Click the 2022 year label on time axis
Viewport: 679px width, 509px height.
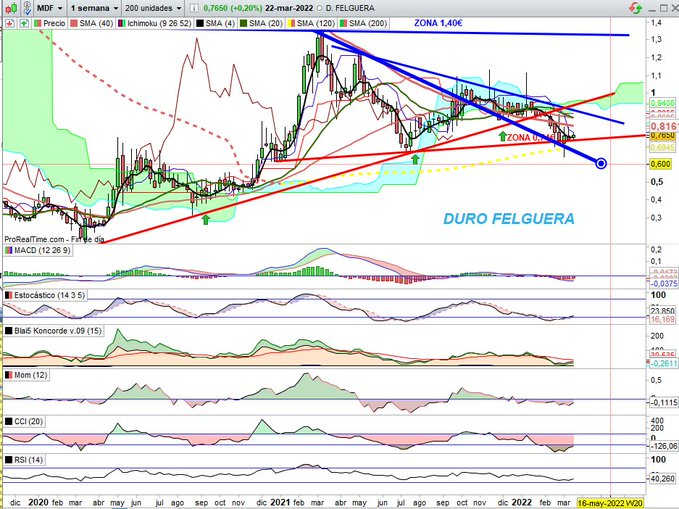click(x=521, y=503)
